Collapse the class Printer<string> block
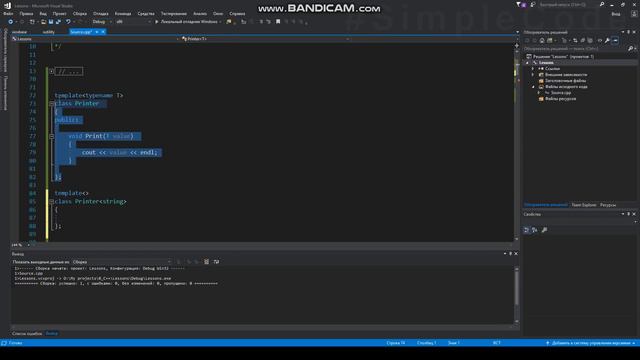The image size is (640, 360). coord(52,202)
